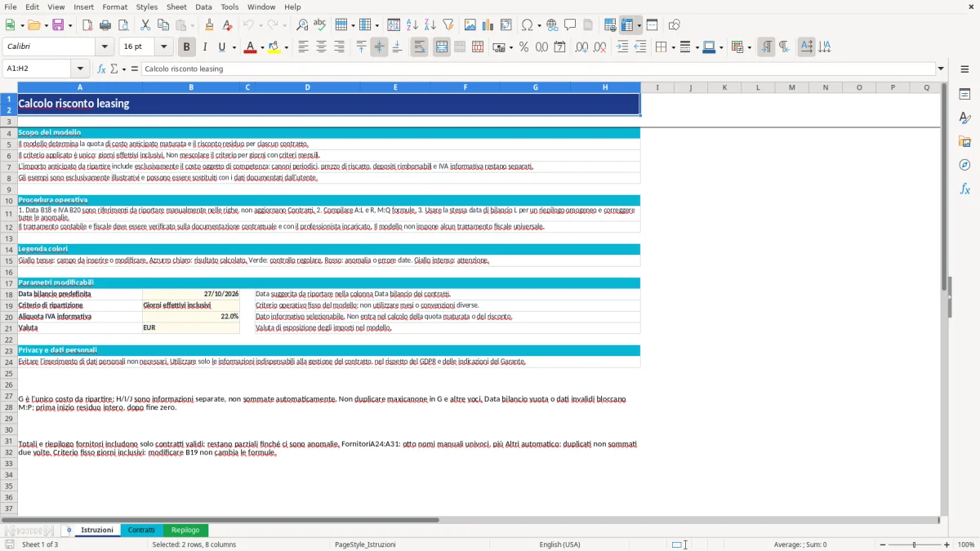Viewport: 980px width, 551px height.
Task: Click cell with date 27/10/2026
Action: coord(191,294)
